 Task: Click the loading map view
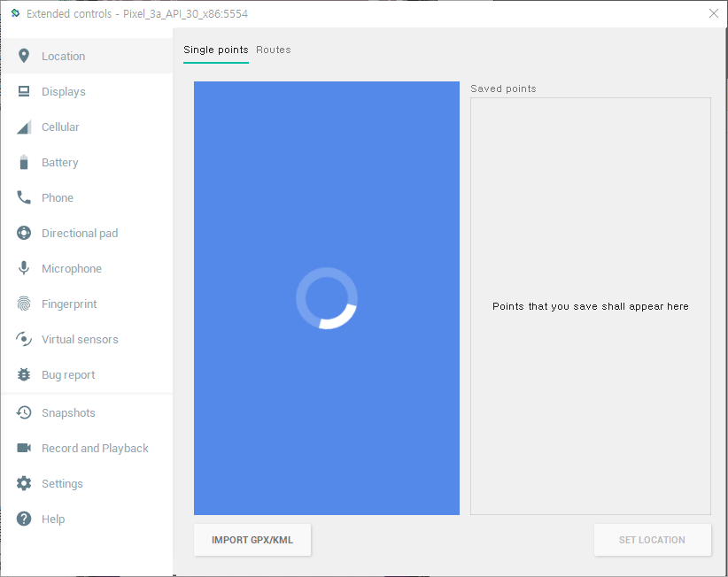pos(327,298)
